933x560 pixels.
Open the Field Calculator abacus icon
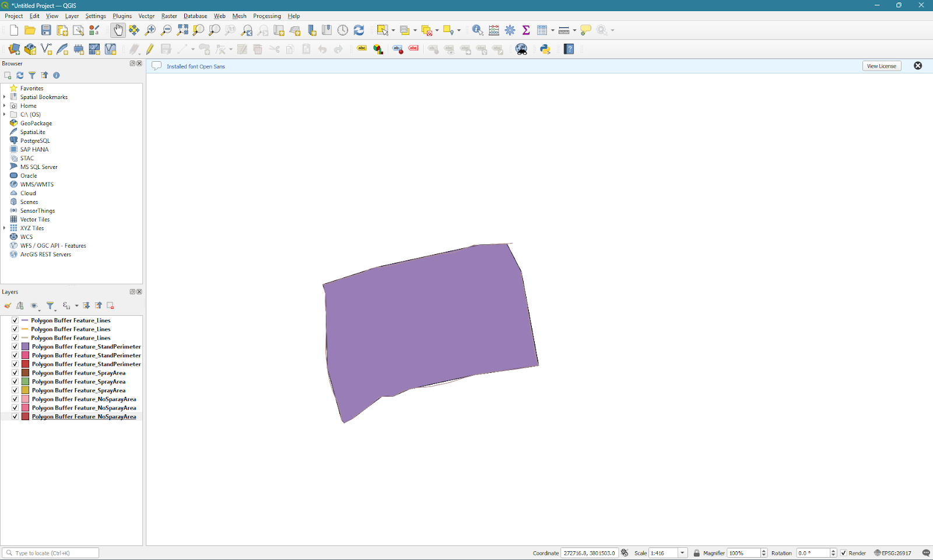coord(494,30)
